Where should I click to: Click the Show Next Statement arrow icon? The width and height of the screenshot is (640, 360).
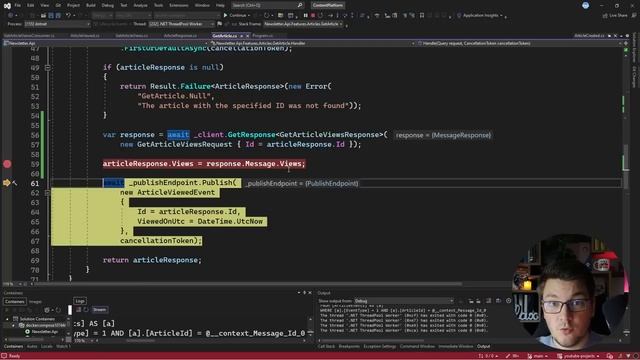click(x=330, y=16)
